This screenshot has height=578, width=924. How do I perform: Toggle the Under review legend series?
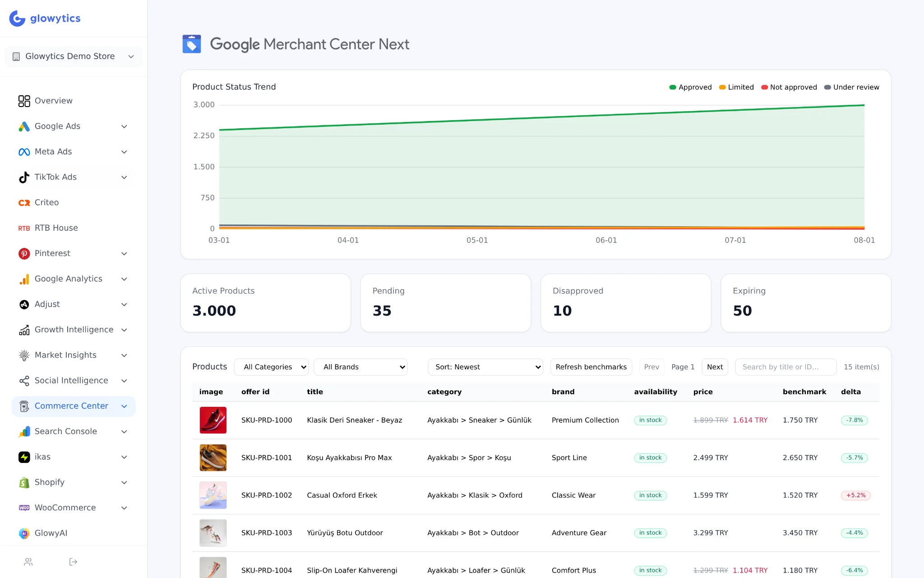pyautogui.click(x=852, y=87)
